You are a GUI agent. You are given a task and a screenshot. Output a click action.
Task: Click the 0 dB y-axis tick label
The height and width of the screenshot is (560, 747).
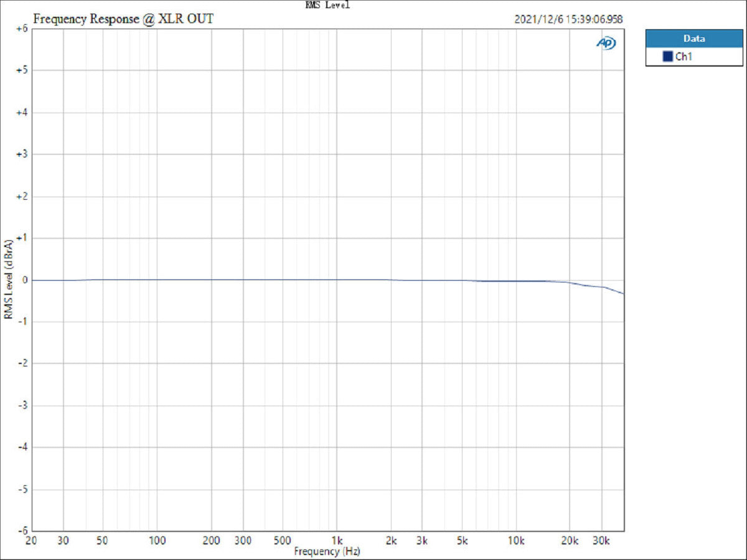(x=24, y=280)
